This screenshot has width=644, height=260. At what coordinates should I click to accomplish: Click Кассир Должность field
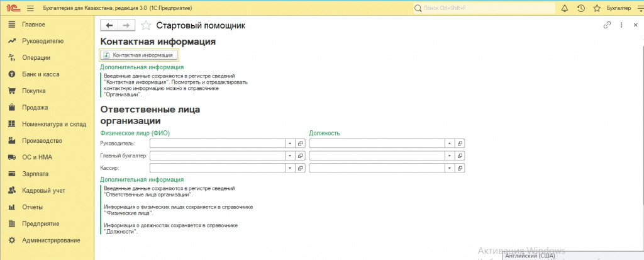(x=377, y=168)
